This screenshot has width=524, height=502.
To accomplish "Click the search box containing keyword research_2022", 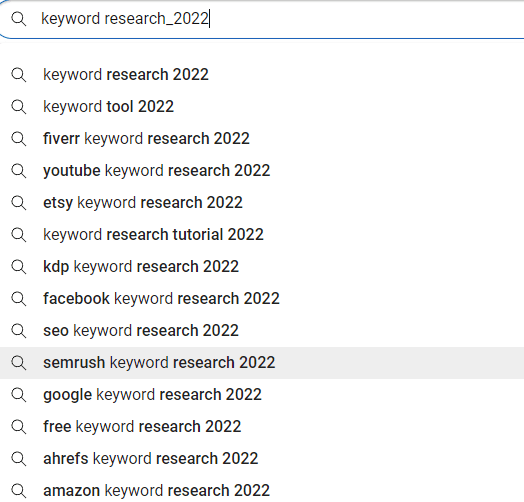I will pos(262,19).
